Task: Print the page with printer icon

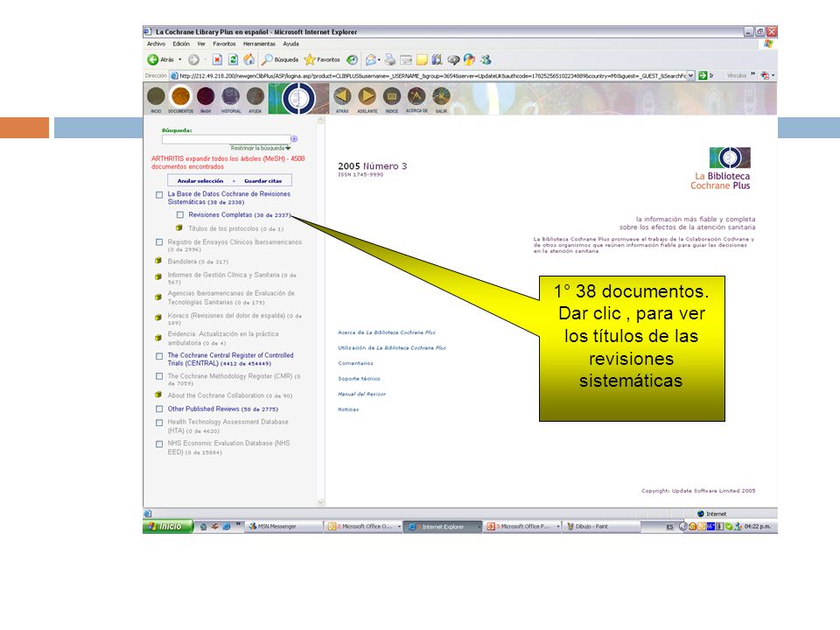Action: click(390, 59)
